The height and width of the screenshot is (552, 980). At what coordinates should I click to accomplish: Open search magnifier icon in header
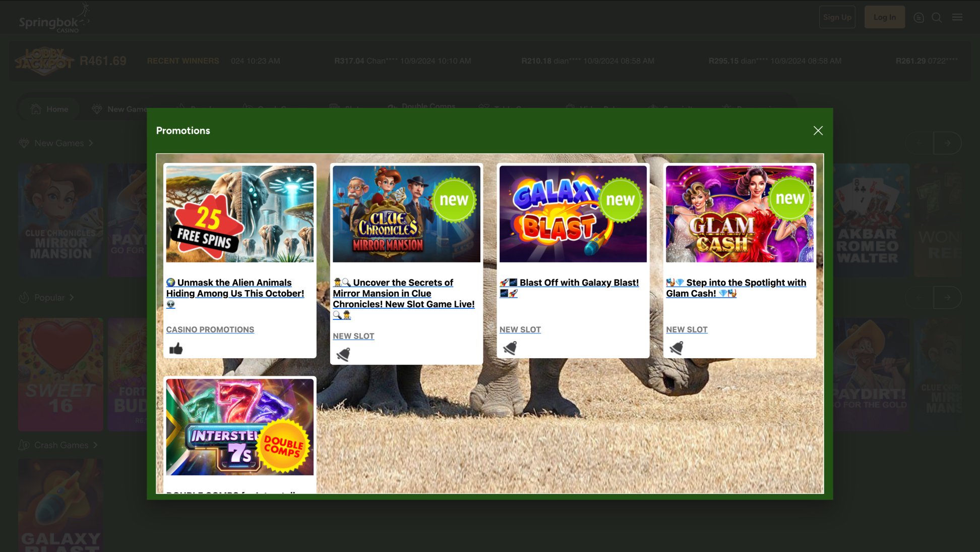tap(937, 18)
